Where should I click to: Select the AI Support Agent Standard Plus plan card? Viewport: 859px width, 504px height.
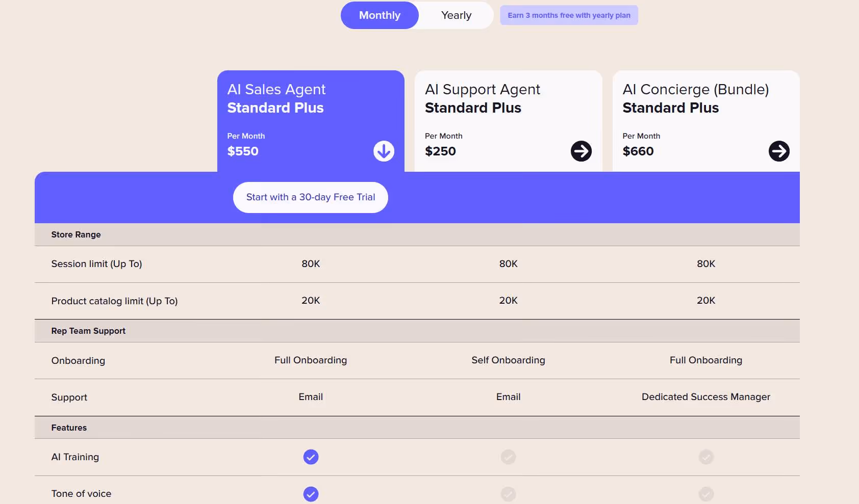pyautogui.click(x=508, y=121)
